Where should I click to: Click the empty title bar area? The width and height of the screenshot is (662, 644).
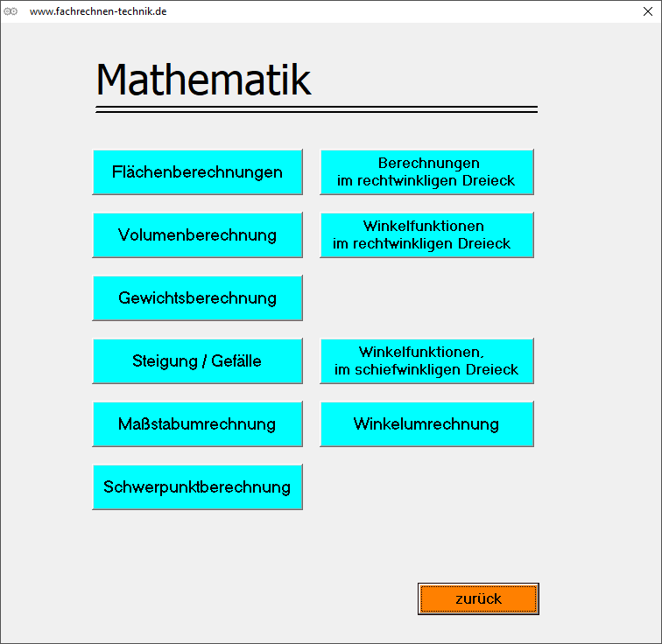(394, 11)
